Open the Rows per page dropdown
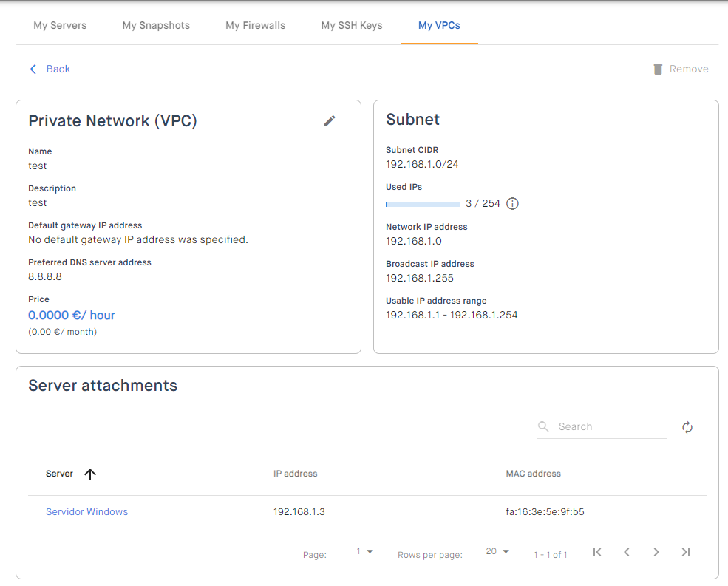 pos(497,552)
